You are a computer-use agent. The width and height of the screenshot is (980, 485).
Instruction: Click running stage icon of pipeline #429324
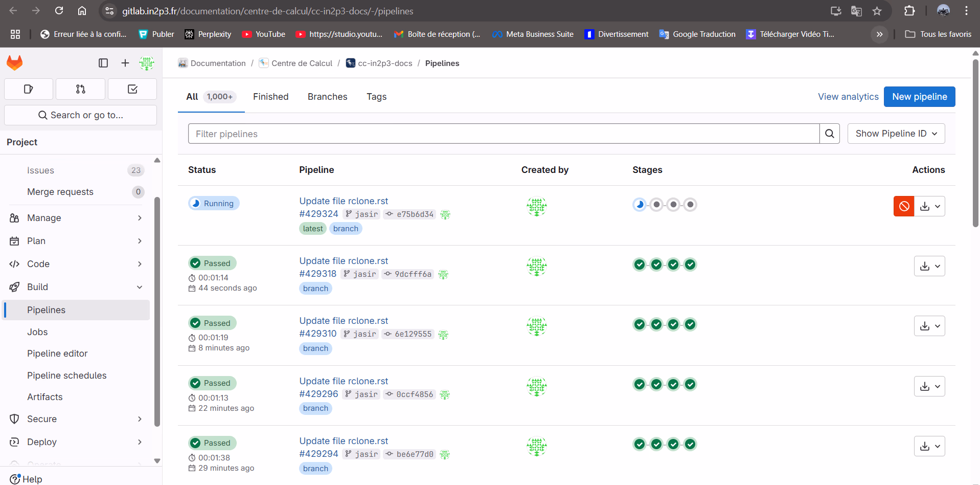640,205
